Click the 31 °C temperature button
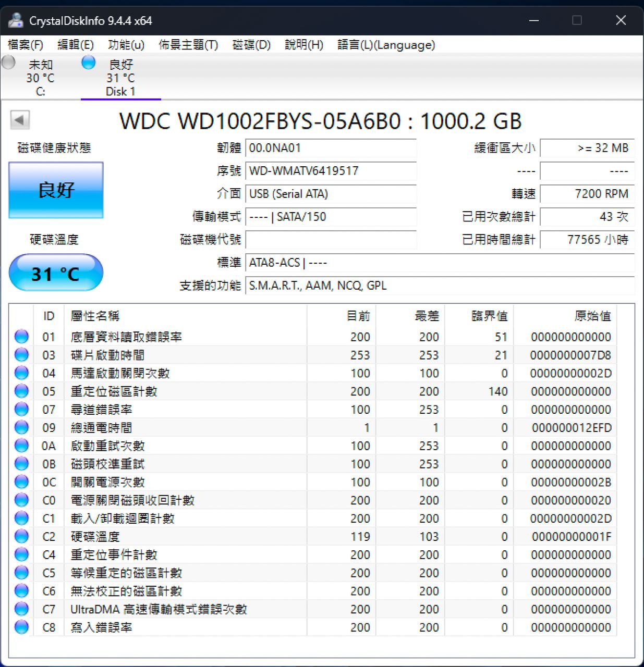 click(x=56, y=273)
